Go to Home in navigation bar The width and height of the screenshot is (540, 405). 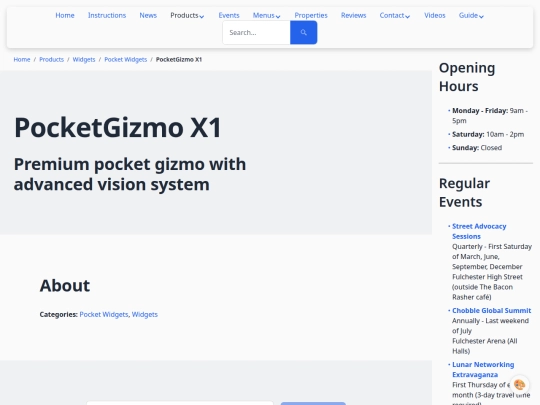[x=65, y=15]
